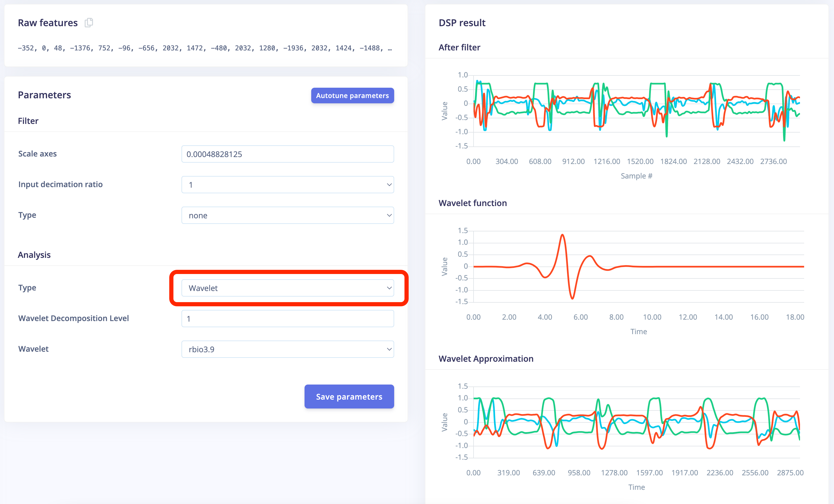This screenshot has width=834, height=504.
Task: Click the Wavelet function heading
Action: [472, 203]
